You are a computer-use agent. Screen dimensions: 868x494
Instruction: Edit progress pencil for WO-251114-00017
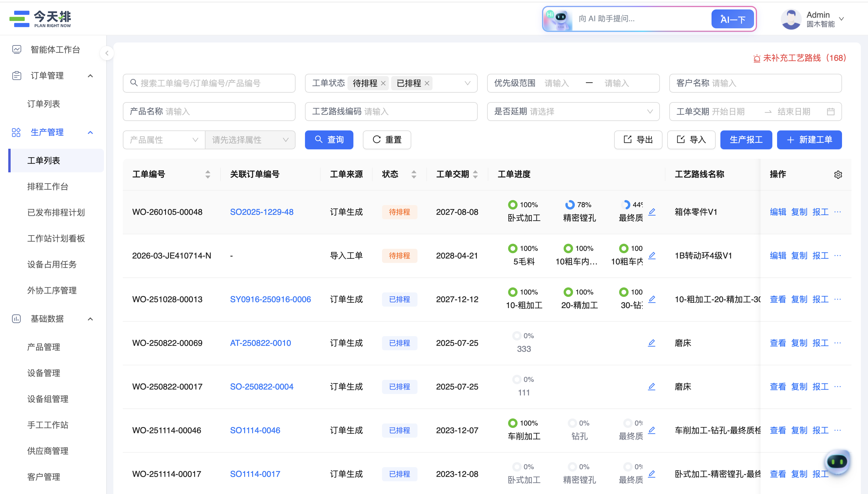point(652,474)
